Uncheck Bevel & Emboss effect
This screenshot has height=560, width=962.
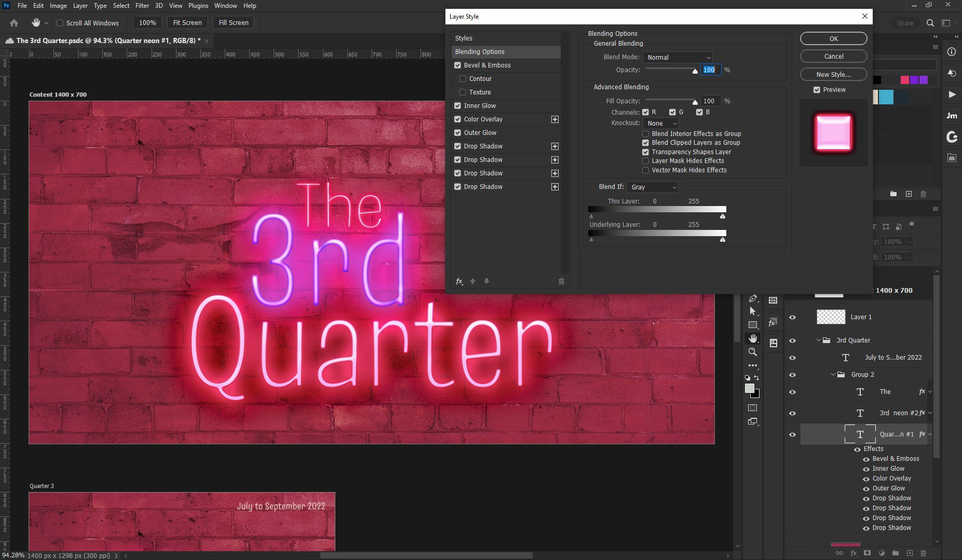coord(457,65)
